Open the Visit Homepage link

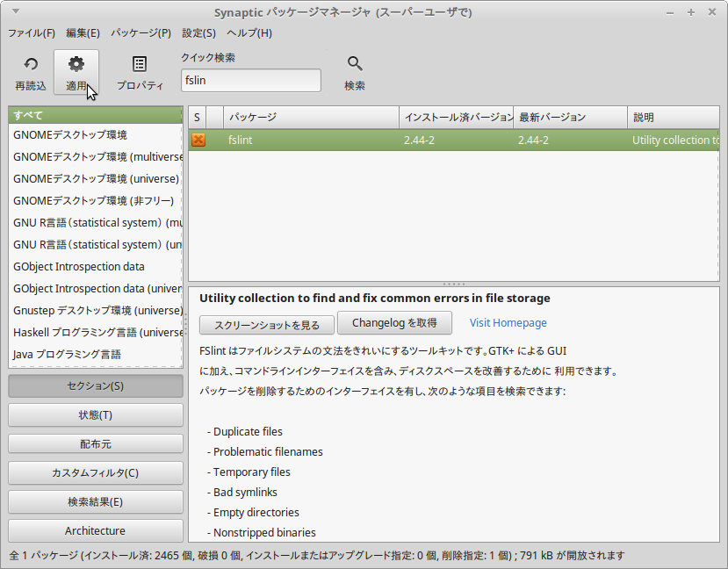point(508,322)
